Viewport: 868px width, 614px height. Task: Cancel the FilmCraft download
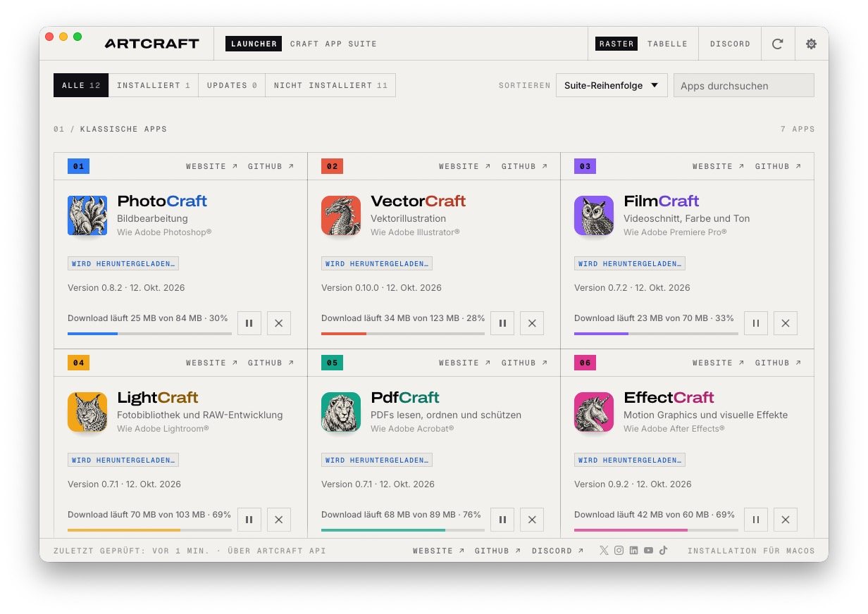point(786,323)
